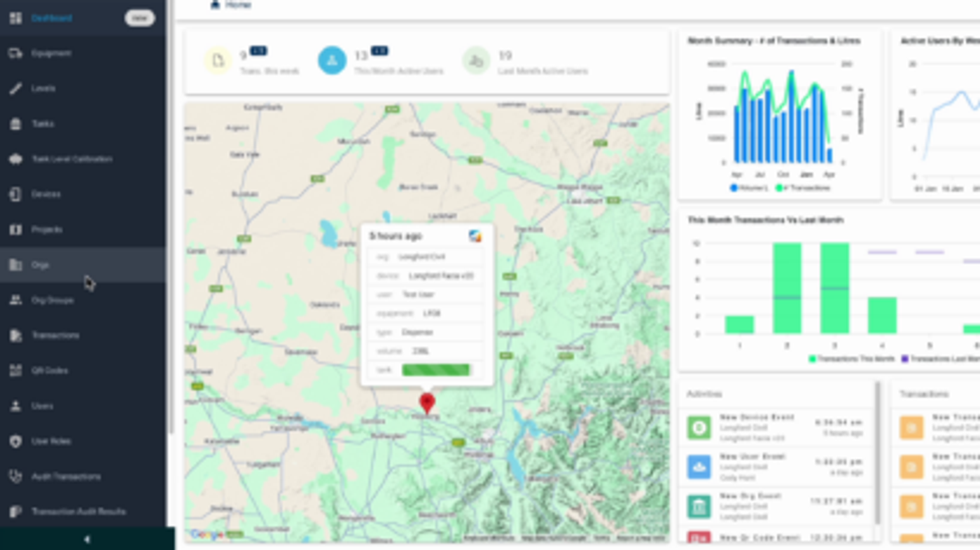The width and height of the screenshot is (980, 550).
Task: Click the Equipment truck icon in sidebar
Action: 15,53
